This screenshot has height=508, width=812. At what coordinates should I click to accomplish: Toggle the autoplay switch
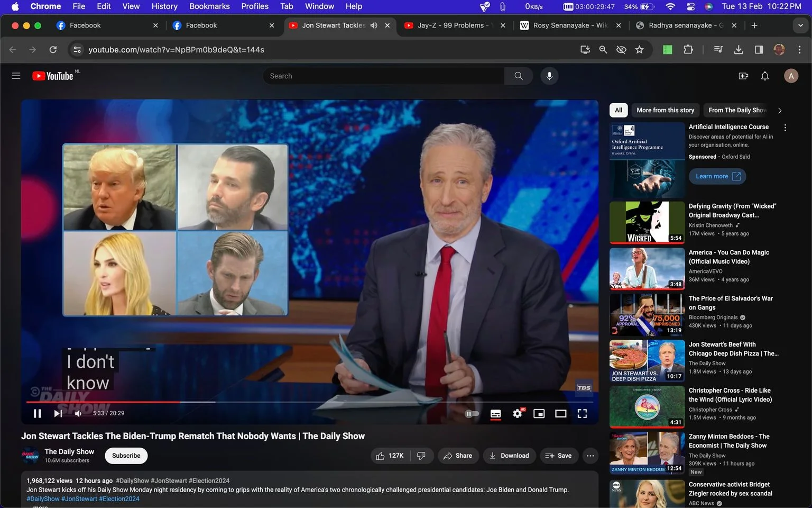pyautogui.click(x=472, y=414)
